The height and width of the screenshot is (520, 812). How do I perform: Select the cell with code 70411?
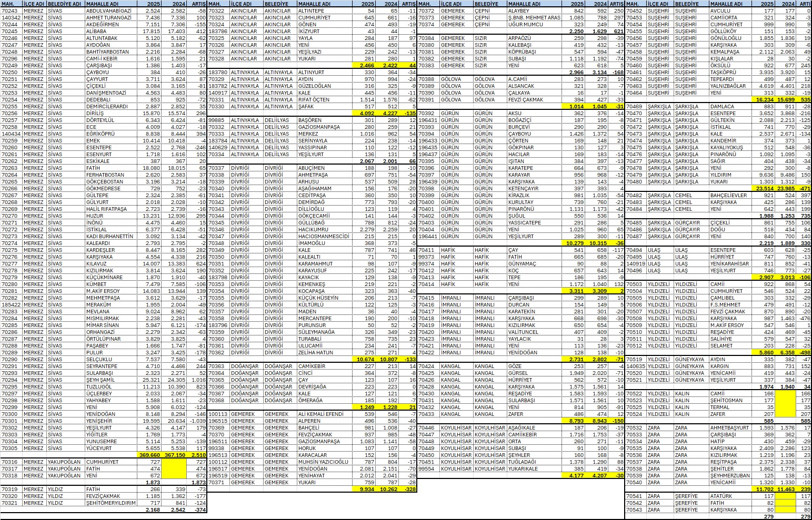pos(428,250)
